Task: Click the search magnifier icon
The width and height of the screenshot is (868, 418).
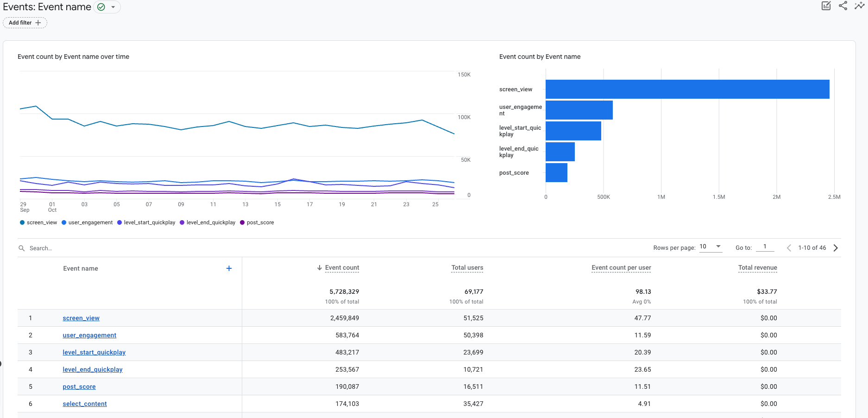Action: (x=21, y=248)
